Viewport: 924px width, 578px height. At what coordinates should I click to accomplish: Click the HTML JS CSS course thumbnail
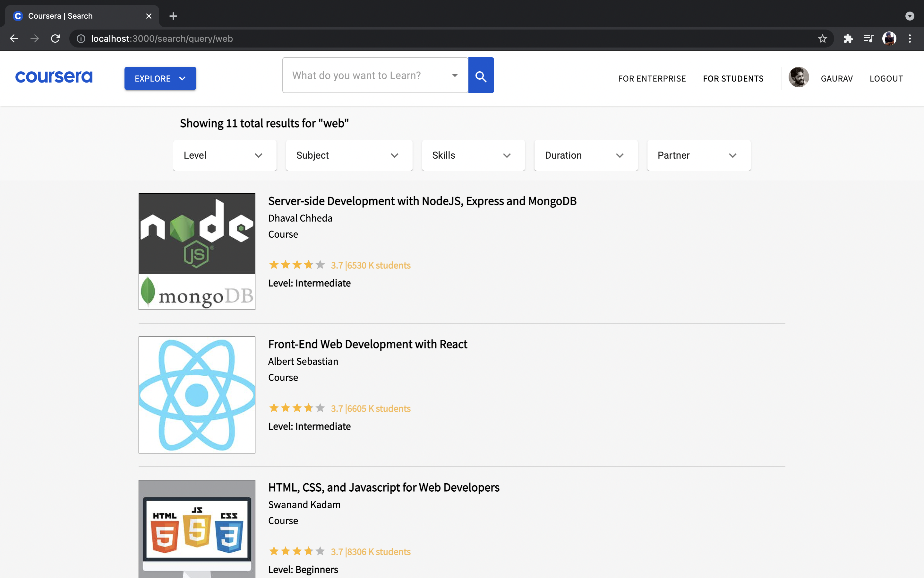[x=197, y=529]
